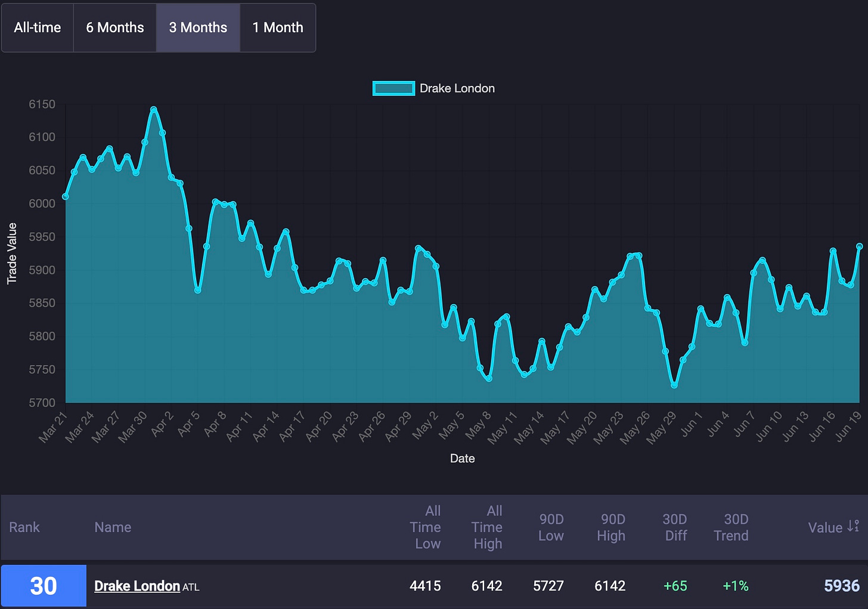Click the lowest data point near May 30
This screenshot has height=609, width=868.
click(674, 385)
